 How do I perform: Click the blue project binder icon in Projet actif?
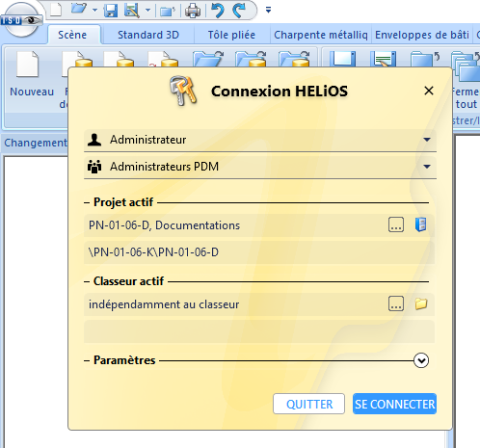tap(421, 224)
